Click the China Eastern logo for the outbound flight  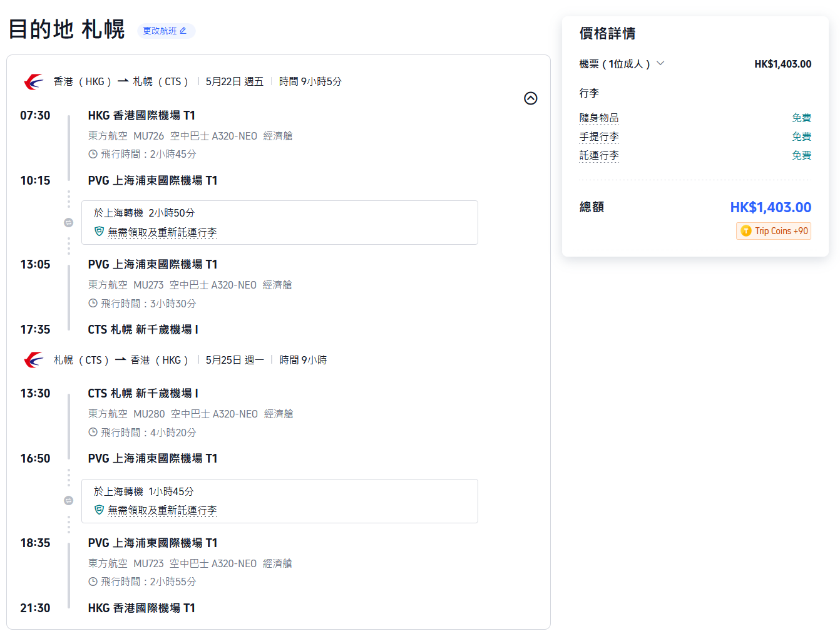point(34,82)
